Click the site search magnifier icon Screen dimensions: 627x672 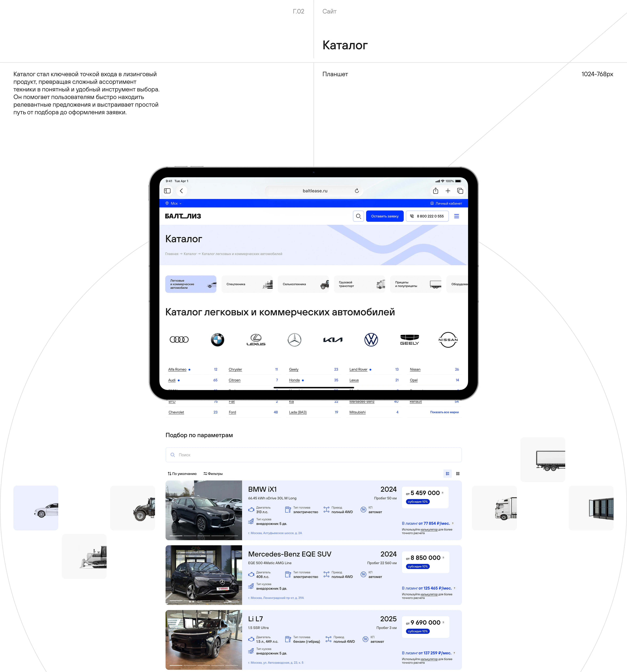(358, 216)
